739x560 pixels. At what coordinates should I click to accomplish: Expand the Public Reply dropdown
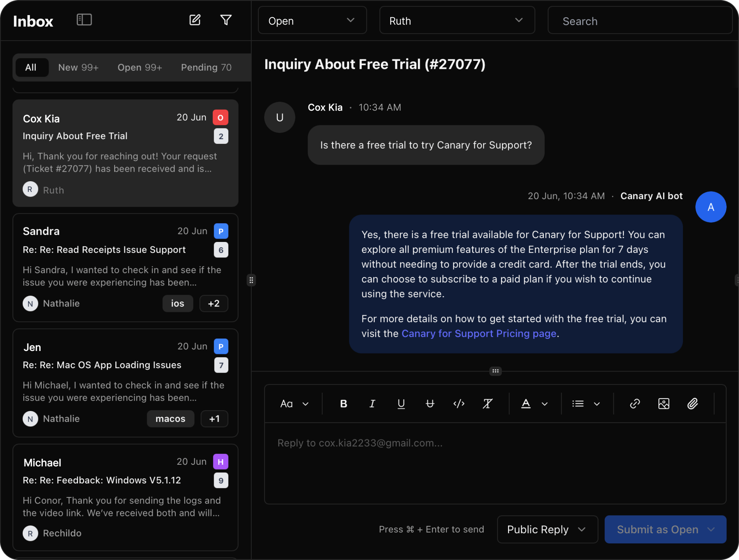(547, 529)
